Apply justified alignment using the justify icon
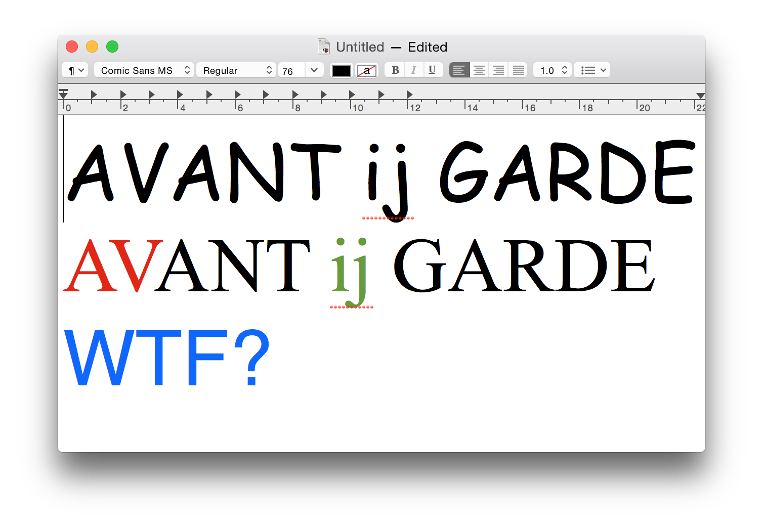This screenshot has width=763, height=532. 518,70
